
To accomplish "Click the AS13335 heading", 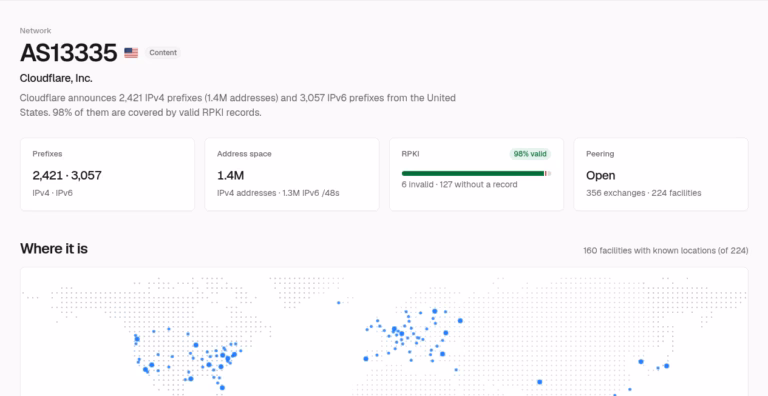I will [69, 53].
